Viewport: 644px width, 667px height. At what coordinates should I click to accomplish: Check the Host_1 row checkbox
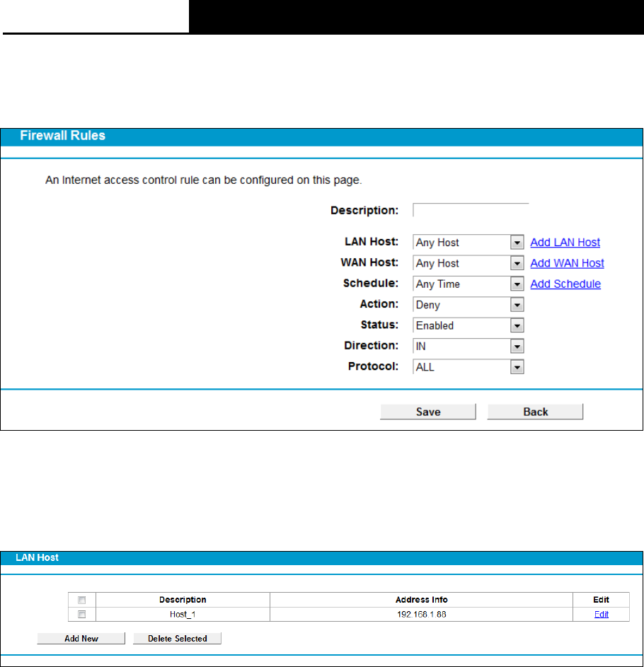pyautogui.click(x=81, y=614)
